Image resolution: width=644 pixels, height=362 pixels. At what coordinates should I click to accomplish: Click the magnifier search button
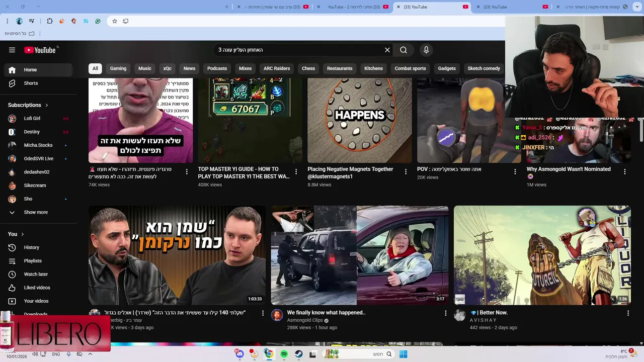click(404, 50)
